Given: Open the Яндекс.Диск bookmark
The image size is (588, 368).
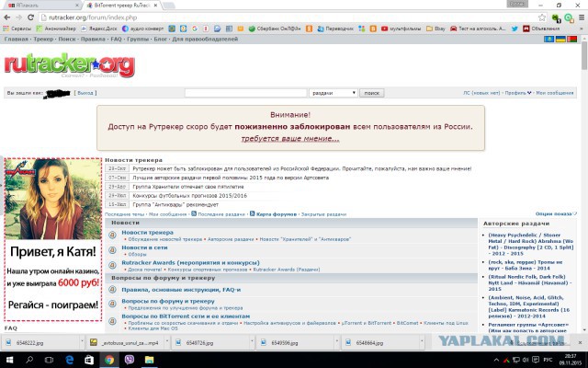Looking at the screenshot, I should click(x=99, y=29).
